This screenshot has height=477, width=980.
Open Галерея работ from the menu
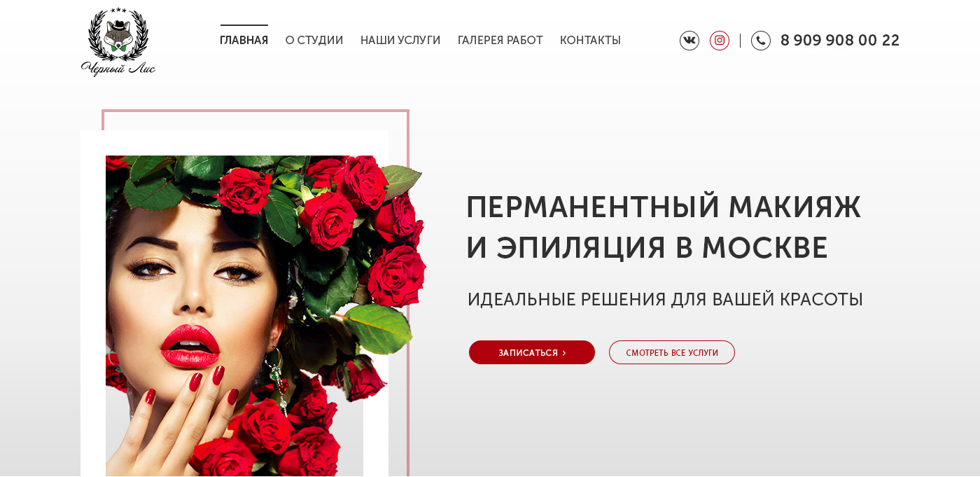tap(500, 41)
